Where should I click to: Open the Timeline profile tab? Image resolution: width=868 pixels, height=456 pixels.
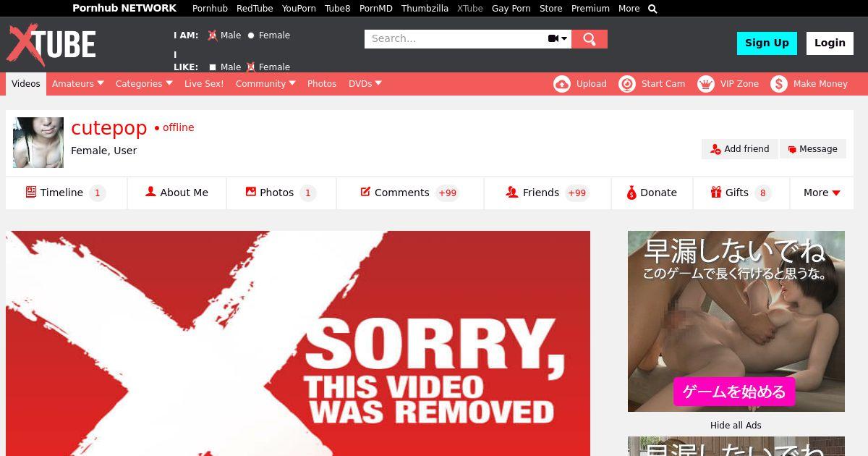pos(67,193)
